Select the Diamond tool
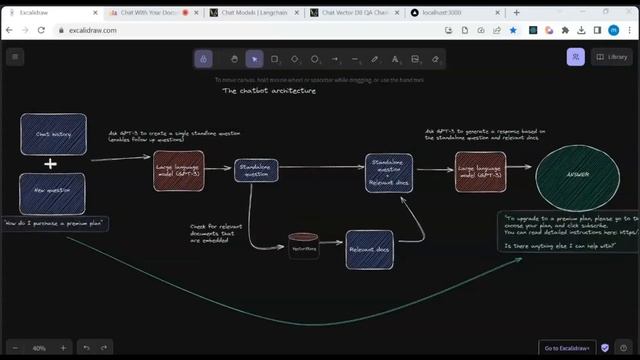This screenshot has width=640, height=360. tap(295, 59)
